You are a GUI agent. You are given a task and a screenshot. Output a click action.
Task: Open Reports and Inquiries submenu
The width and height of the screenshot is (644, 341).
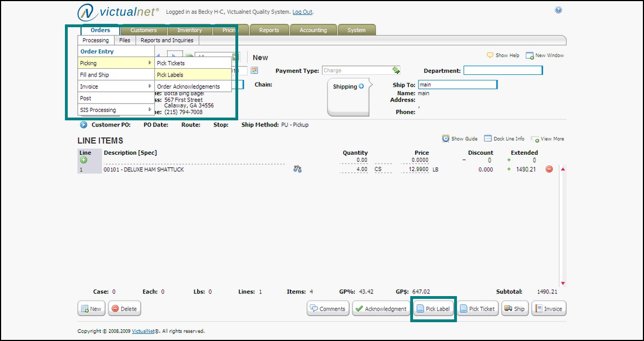(167, 40)
